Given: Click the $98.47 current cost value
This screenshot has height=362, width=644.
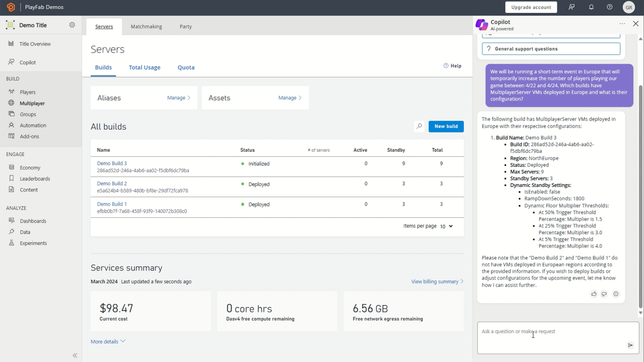Looking at the screenshot, I should [116, 308].
